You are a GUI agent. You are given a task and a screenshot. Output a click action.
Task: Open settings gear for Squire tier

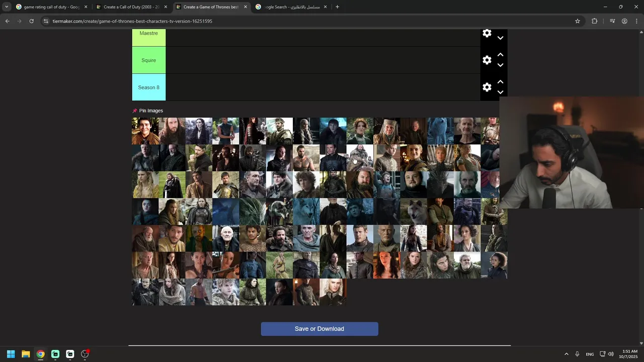point(487,60)
